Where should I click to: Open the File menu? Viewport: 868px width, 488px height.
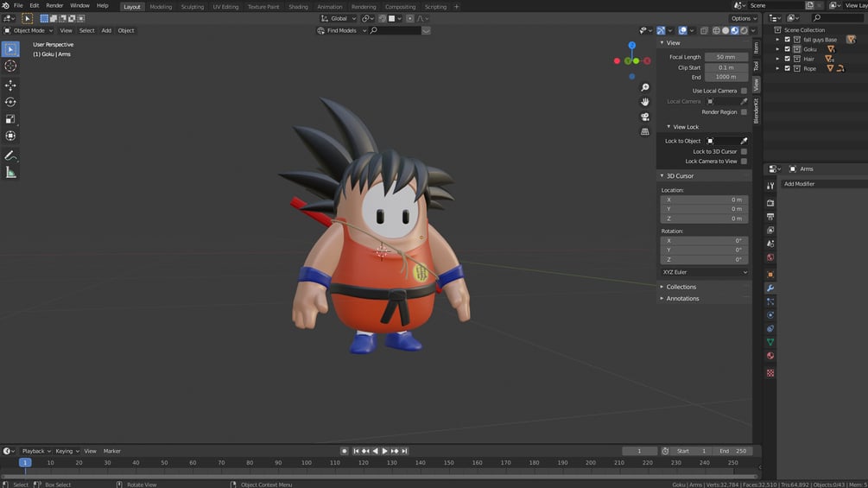click(18, 5)
